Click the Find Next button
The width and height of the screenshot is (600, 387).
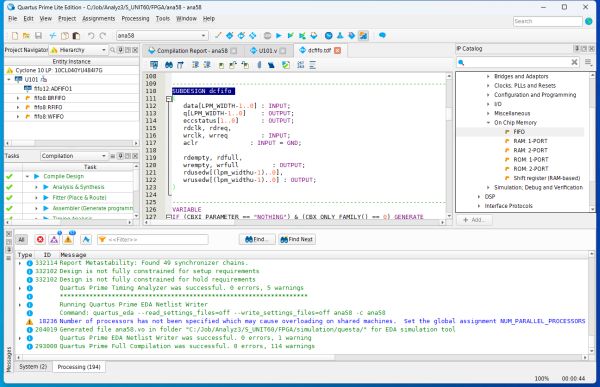point(297,239)
